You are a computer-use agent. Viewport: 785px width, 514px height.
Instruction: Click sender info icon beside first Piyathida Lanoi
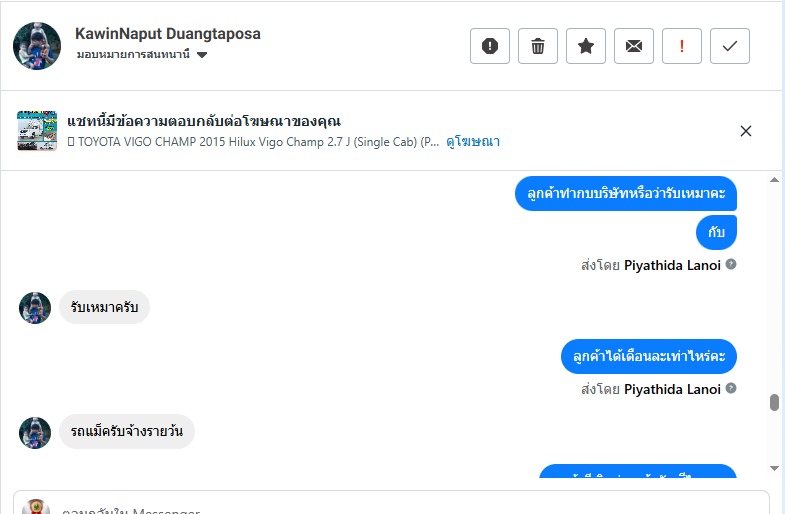[x=731, y=265]
